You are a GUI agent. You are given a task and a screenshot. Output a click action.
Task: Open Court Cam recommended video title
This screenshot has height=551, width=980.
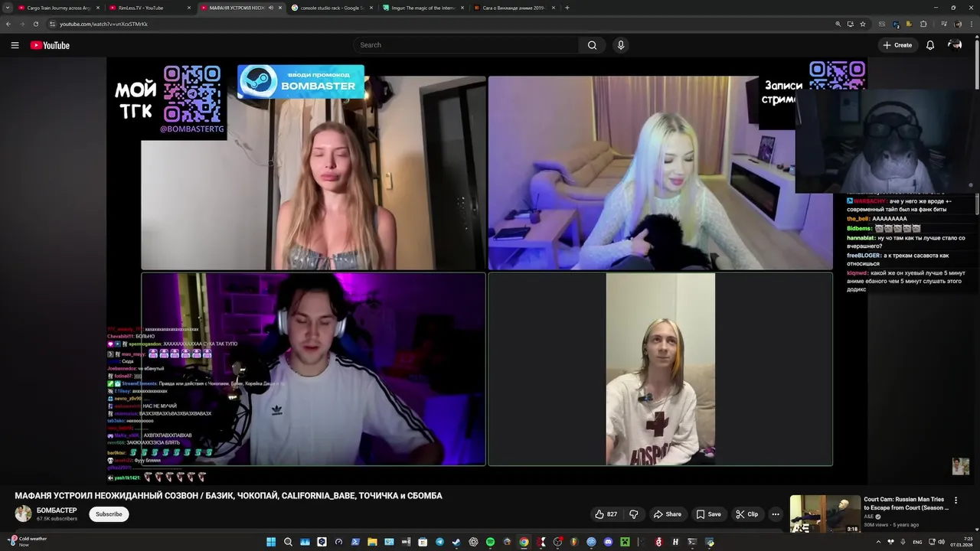point(906,504)
